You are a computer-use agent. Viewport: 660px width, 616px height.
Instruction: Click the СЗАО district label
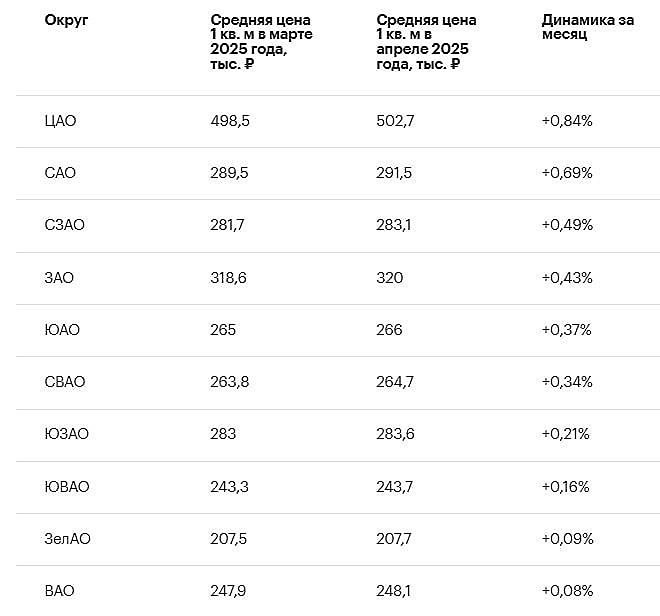click(x=65, y=225)
